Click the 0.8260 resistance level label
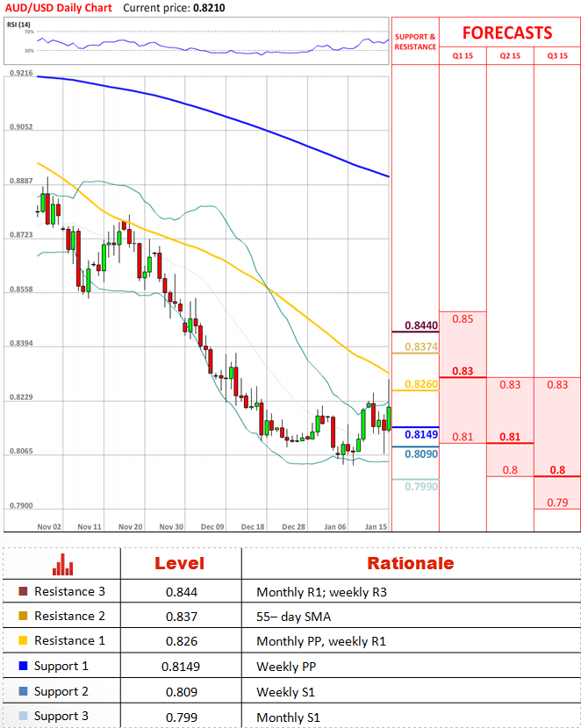This screenshot has height=728, width=581. [x=421, y=384]
